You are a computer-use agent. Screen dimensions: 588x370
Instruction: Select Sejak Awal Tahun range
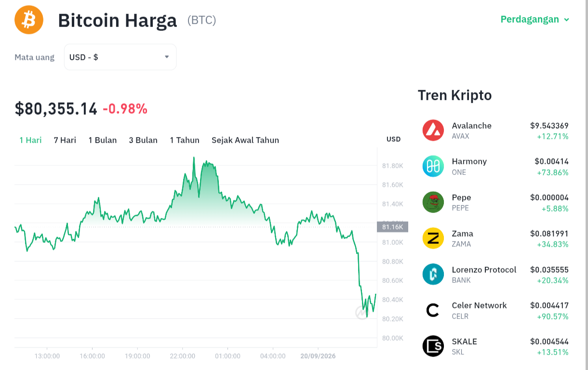tap(245, 140)
